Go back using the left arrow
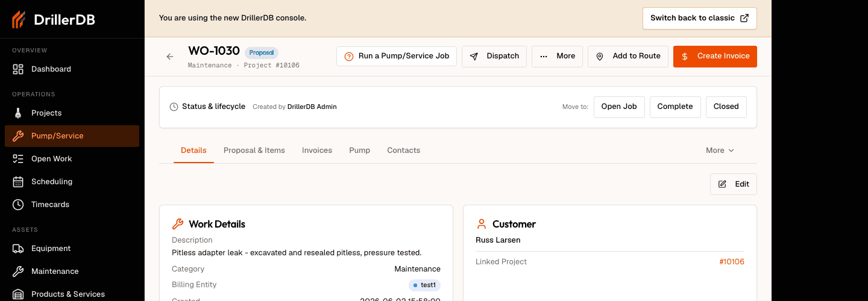The width and height of the screenshot is (868, 301). coord(170,57)
